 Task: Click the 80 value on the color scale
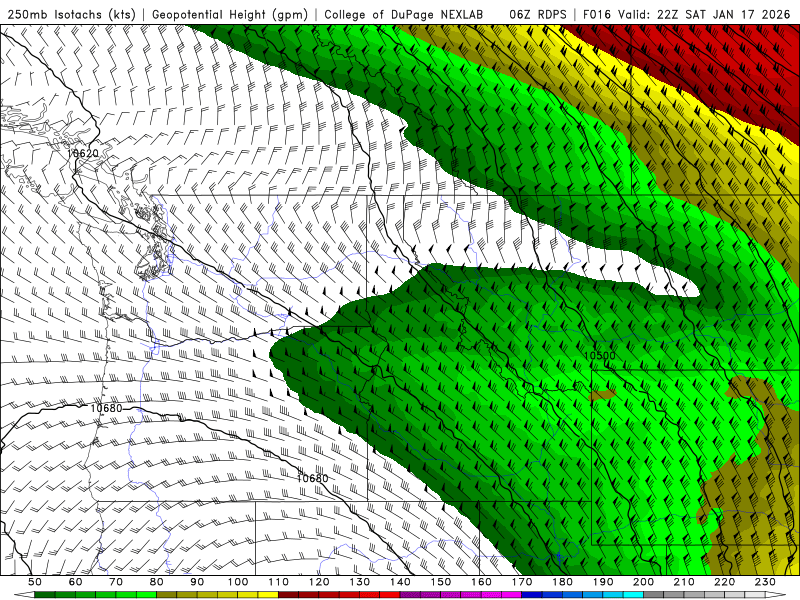click(x=157, y=582)
